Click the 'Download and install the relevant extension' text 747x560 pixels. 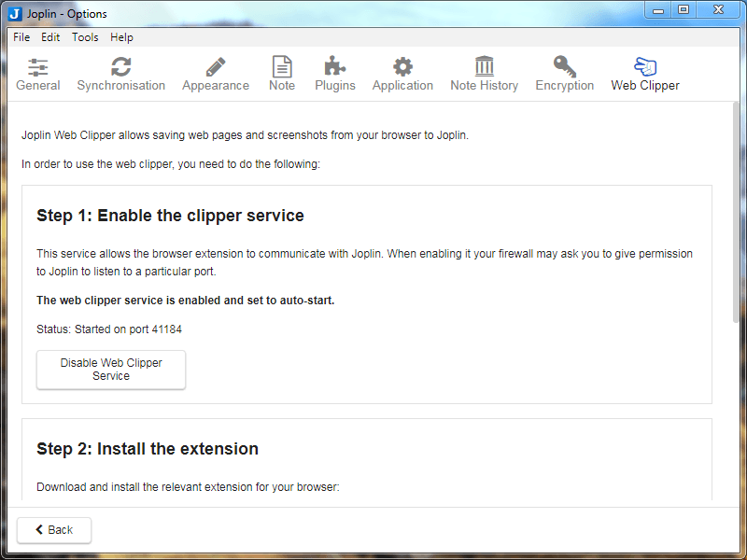(x=188, y=487)
